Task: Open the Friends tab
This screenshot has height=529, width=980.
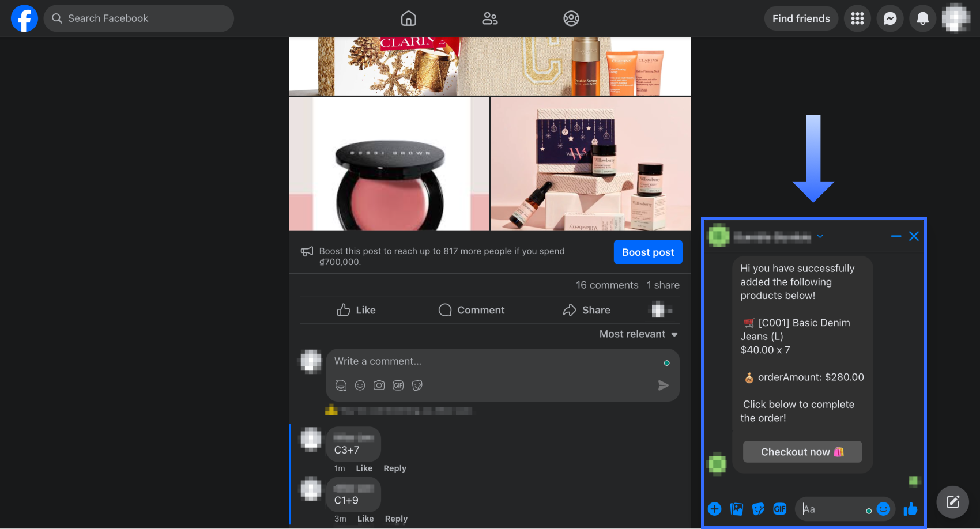Action: tap(489, 18)
